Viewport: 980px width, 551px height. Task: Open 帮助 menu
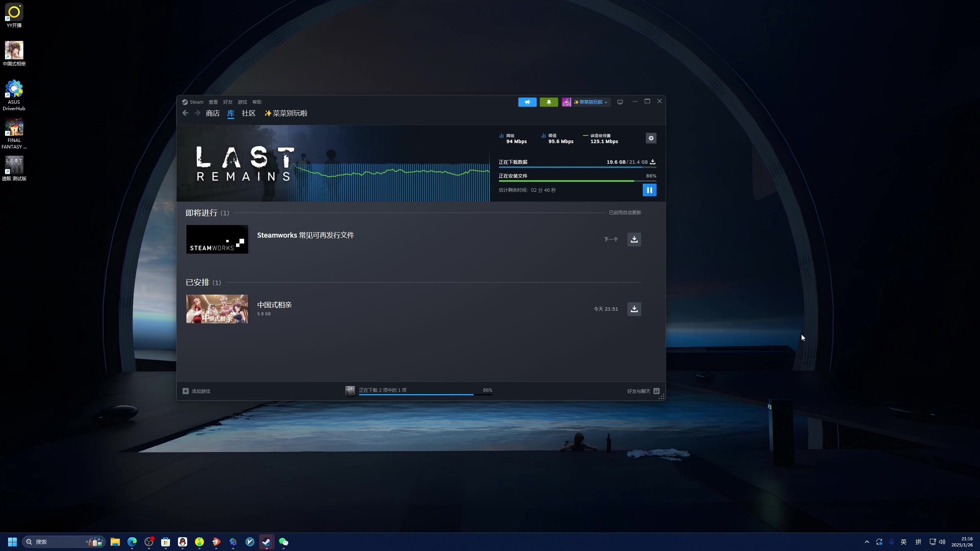coord(257,102)
